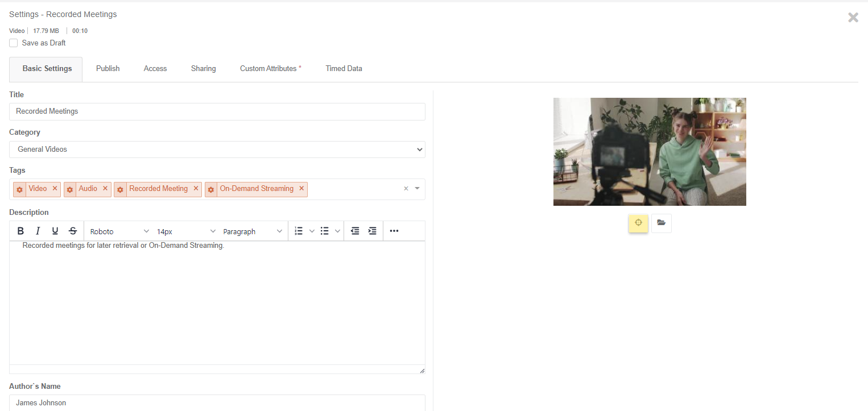Open the Custom Attributes tab
The image size is (868, 411).
coord(268,69)
